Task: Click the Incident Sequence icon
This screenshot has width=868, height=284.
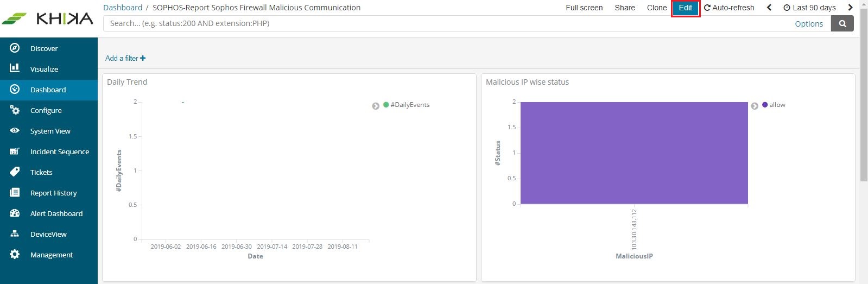Action: [x=15, y=152]
